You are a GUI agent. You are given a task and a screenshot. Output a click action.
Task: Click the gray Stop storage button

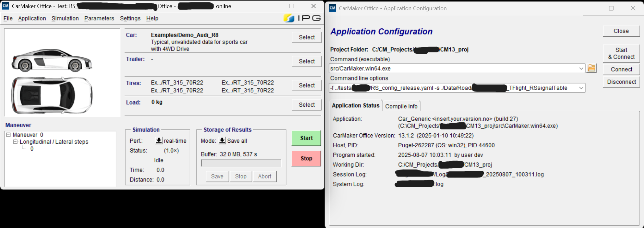(x=241, y=177)
